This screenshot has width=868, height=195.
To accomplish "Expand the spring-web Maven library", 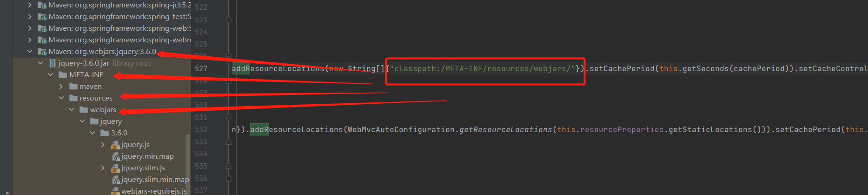I will [x=30, y=28].
